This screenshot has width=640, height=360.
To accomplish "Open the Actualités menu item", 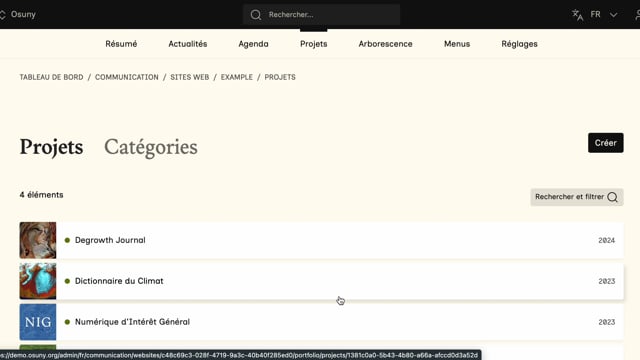I will pos(188,44).
